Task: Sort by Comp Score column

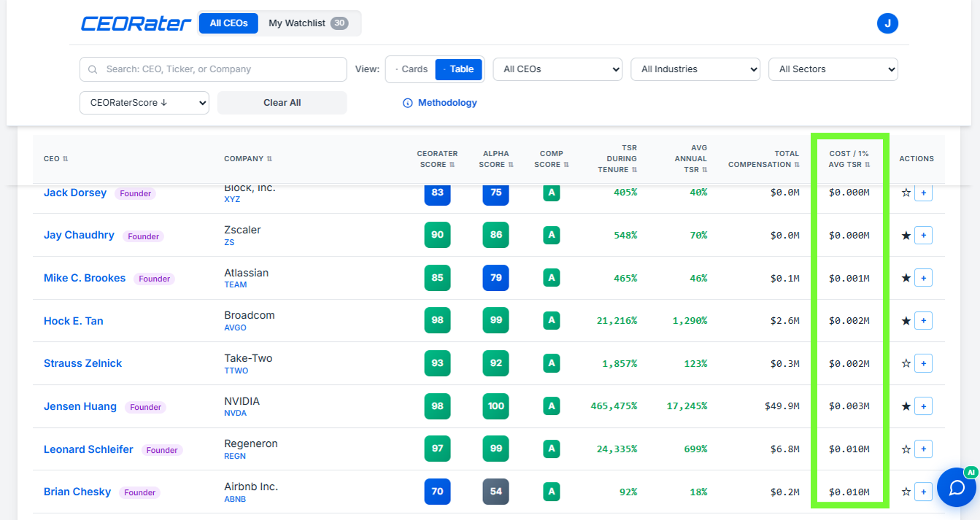Action: click(552, 159)
